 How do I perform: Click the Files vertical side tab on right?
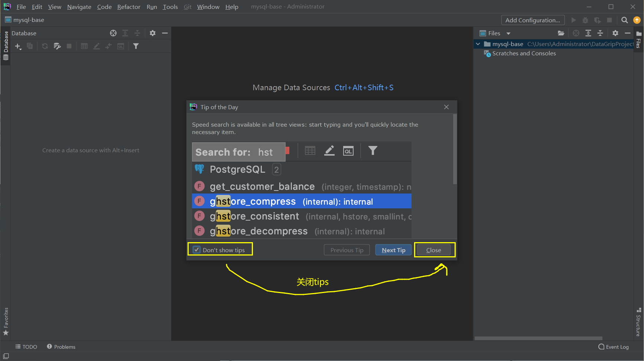[x=638, y=39]
